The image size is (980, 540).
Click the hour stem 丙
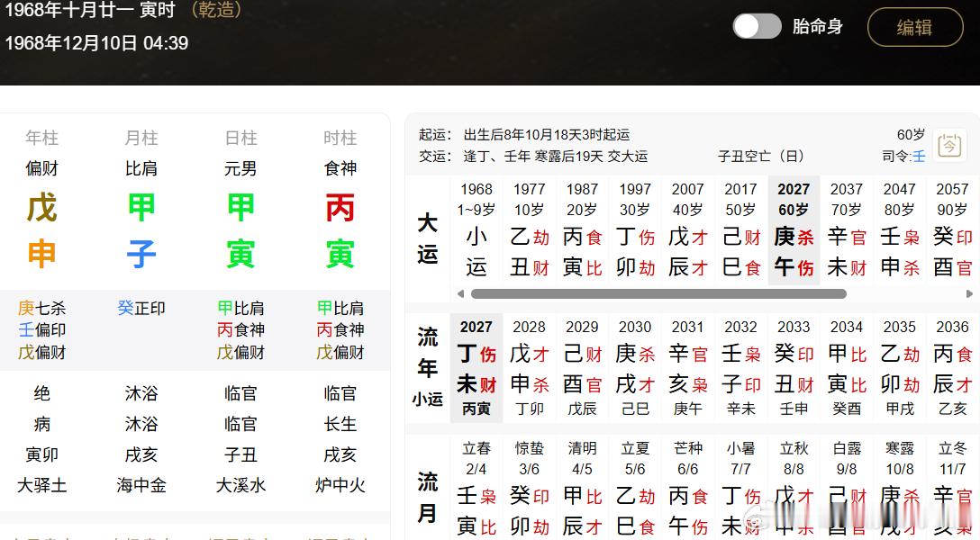pyautogui.click(x=340, y=208)
